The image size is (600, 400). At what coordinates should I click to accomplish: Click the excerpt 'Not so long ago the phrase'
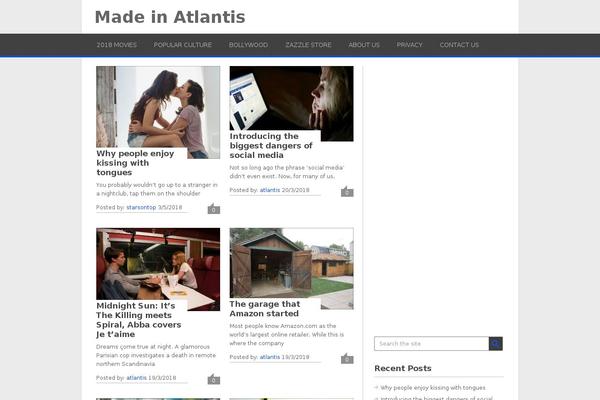click(287, 172)
